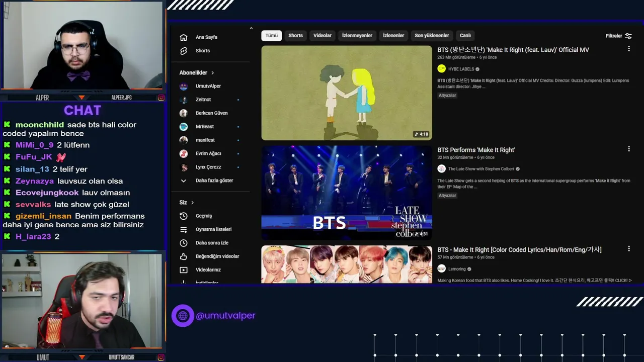Collapse sidebar with top arrow
This screenshot has width=644, height=362.
tap(251, 28)
